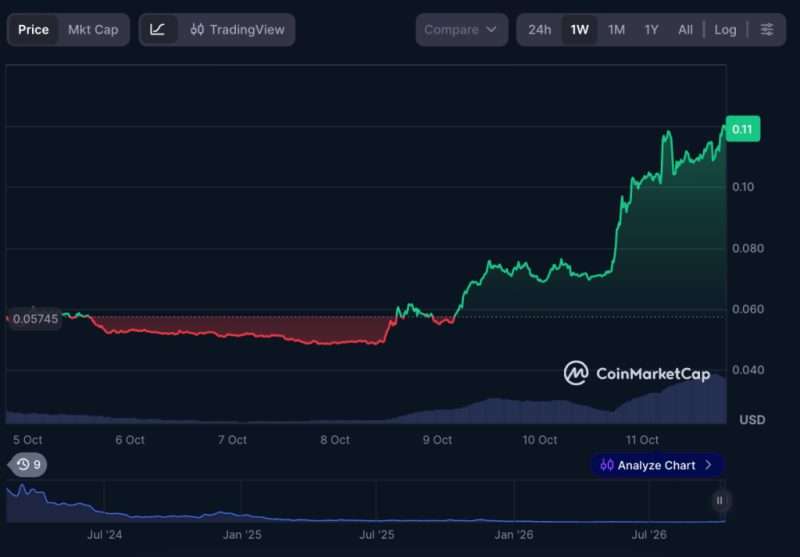The width and height of the screenshot is (800, 557).
Task: Open chart settings sliders icon
Action: [x=767, y=30]
